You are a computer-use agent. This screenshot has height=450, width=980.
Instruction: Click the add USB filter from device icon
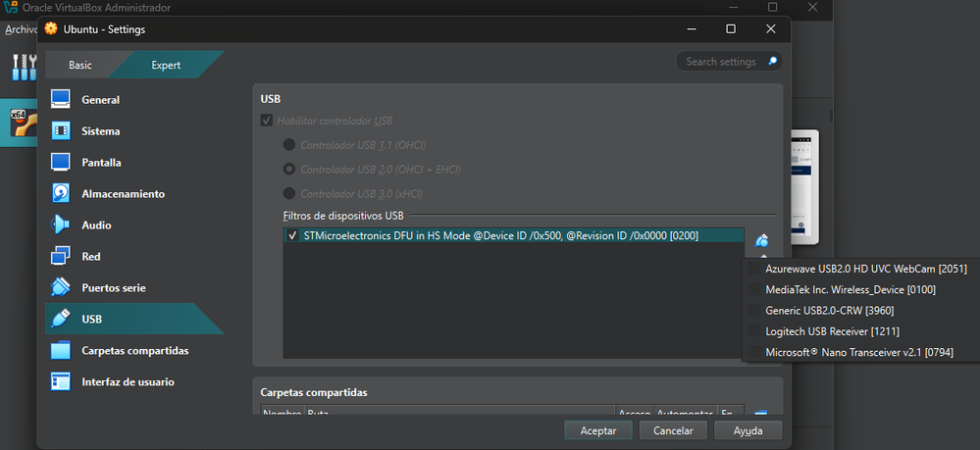point(761,240)
